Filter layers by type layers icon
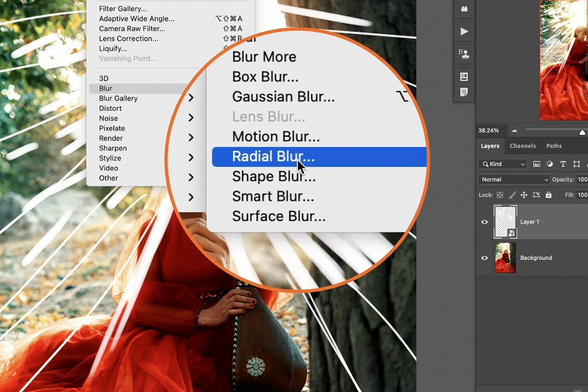 tap(563, 164)
